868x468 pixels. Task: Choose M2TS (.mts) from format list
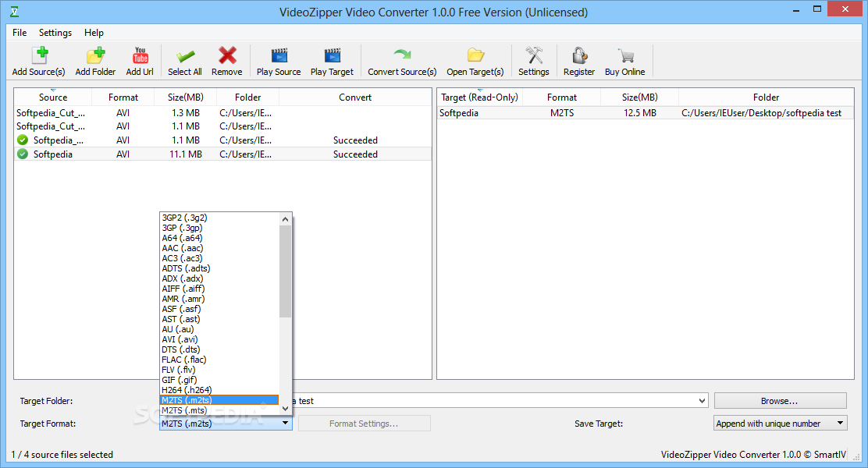pyautogui.click(x=219, y=410)
